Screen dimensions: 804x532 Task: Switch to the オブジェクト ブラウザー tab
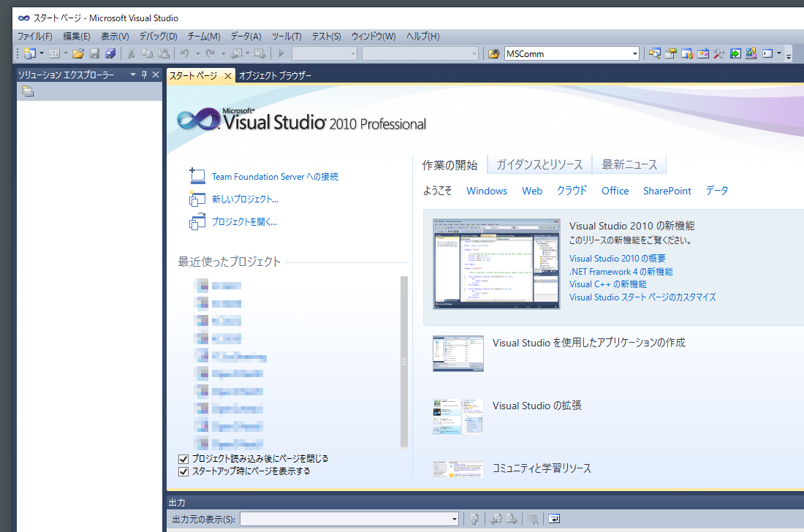click(x=275, y=76)
